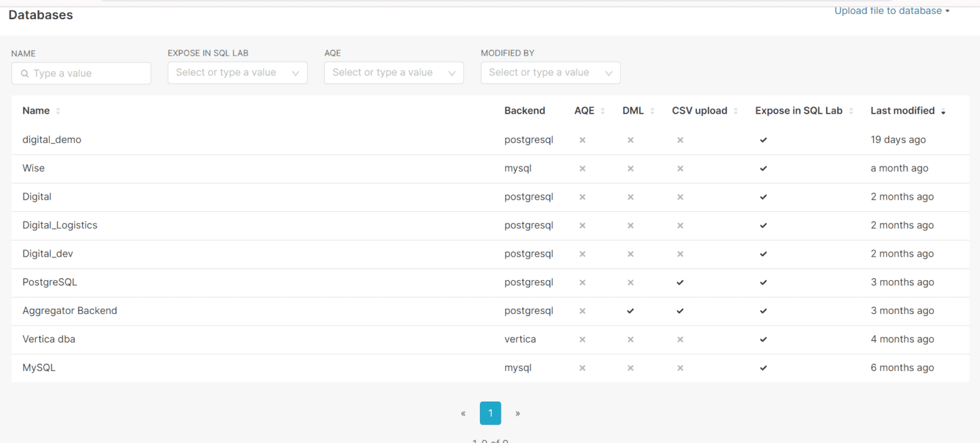Click the DML checkmark for Aggregator Backend
This screenshot has width=980, height=443.
click(x=630, y=311)
